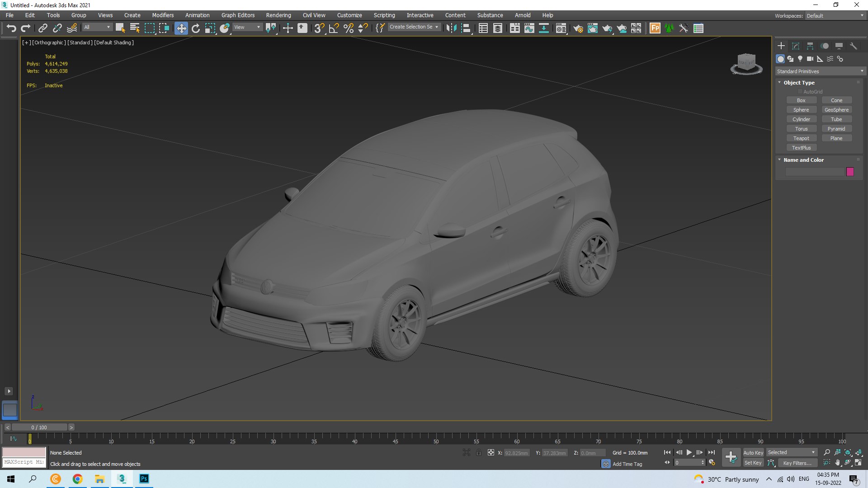
Task: Click the Teapot primitive button
Action: [801, 138]
